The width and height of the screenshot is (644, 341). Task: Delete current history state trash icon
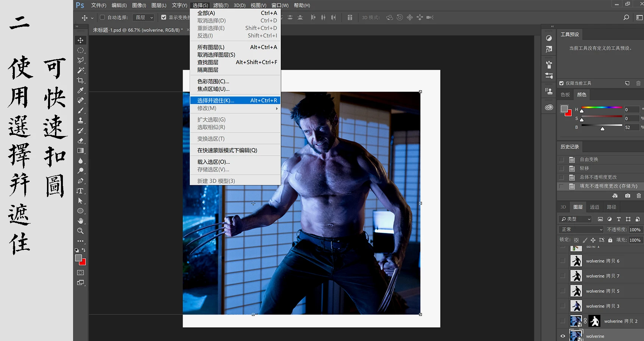coord(639,196)
